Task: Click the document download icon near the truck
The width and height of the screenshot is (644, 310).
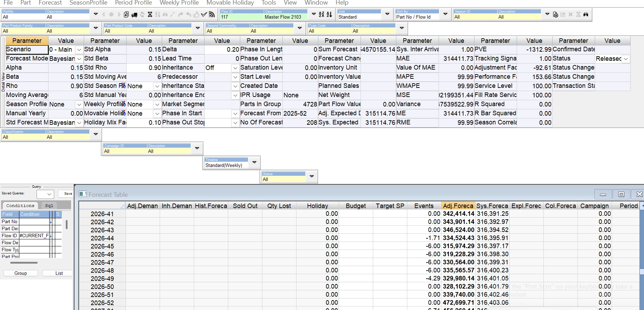Action: click(126, 14)
